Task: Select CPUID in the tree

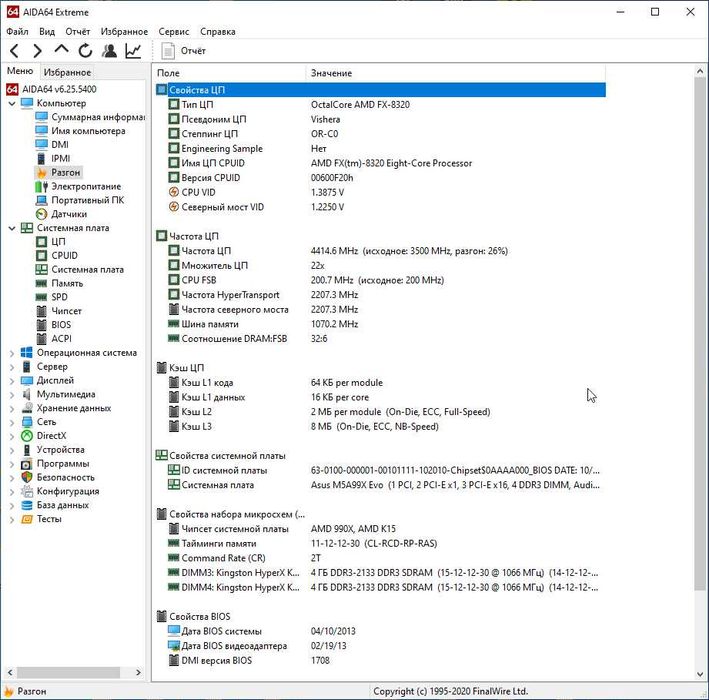Action: [64, 255]
